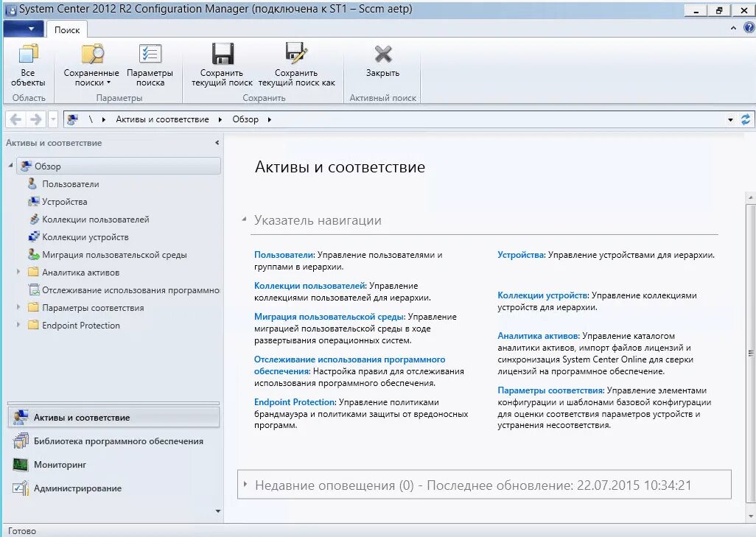
Task: Open the Мониторинг workspace
Action: [x=113, y=465]
